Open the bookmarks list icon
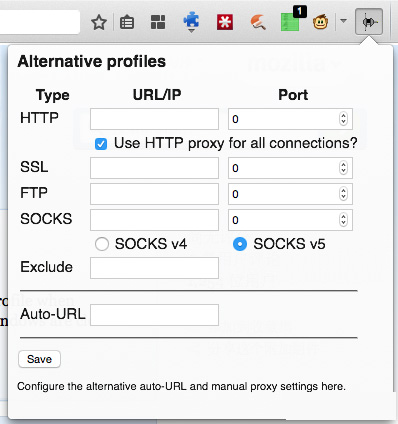This screenshot has width=398, height=424. coord(127,23)
